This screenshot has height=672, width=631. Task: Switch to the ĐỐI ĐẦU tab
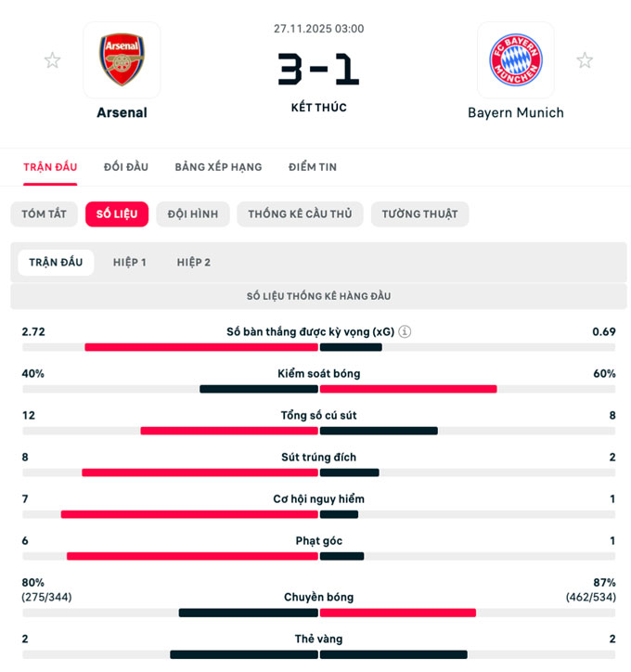pos(126,167)
